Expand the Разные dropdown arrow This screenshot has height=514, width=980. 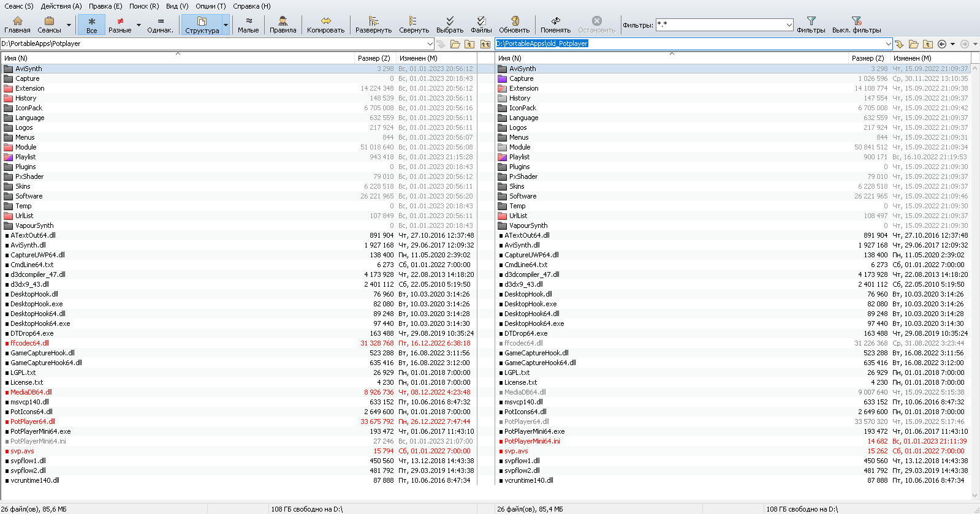pos(139,25)
